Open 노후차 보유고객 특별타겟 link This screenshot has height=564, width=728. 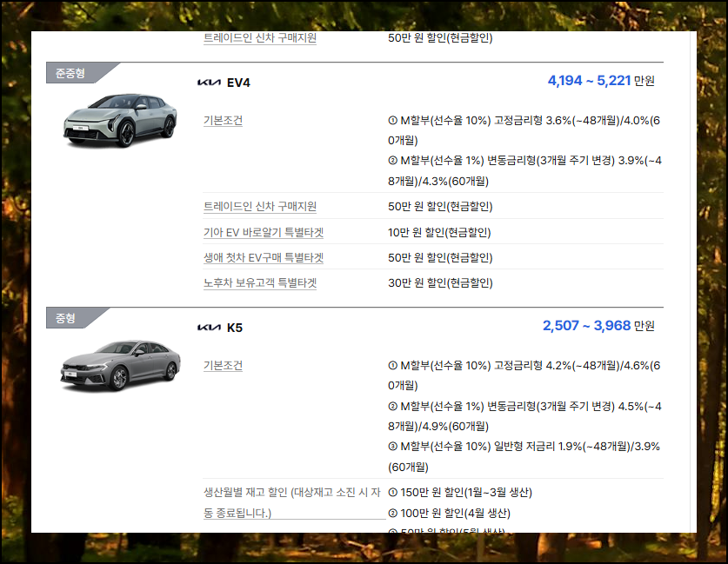260,283
